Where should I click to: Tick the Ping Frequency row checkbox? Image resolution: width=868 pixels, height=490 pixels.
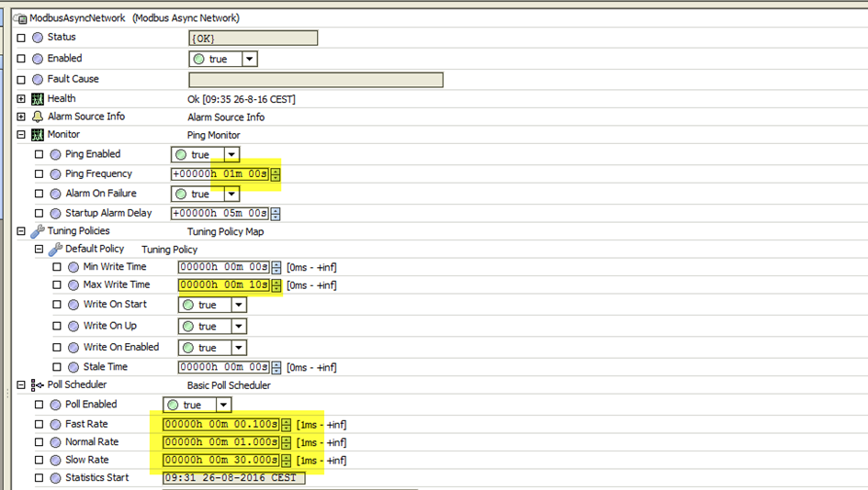[x=39, y=173]
